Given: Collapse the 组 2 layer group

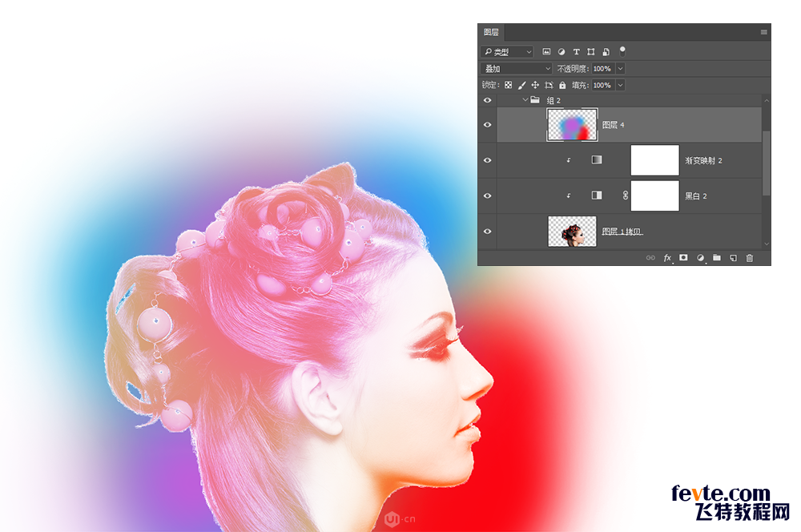Looking at the screenshot, I should pos(525,100).
